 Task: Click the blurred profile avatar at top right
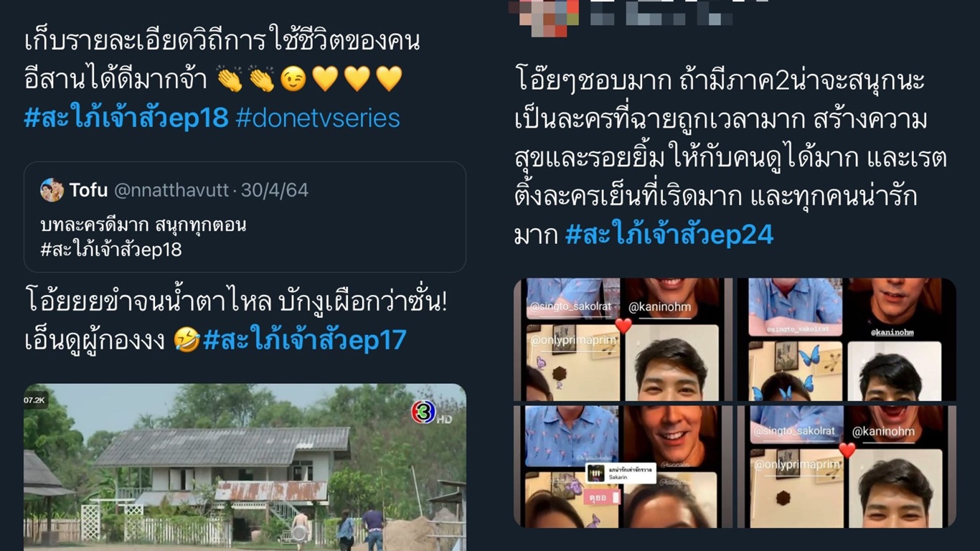(544, 16)
